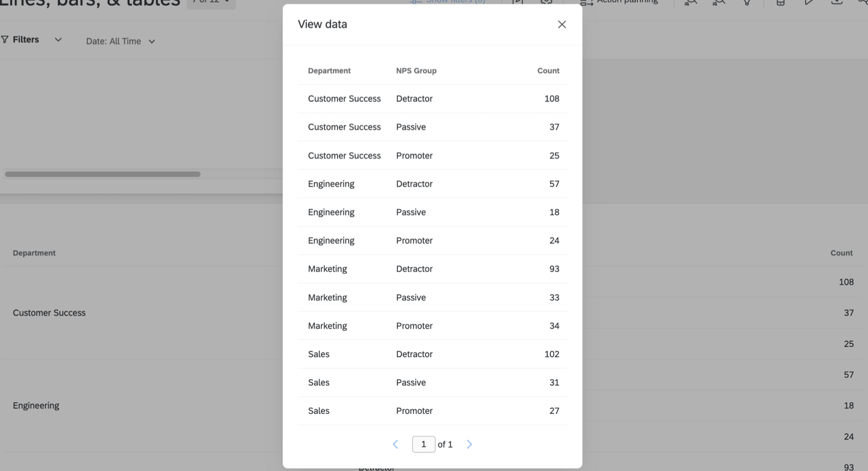Close the View data dialog
The image size is (868, 471).
click(x=562, y=24)
